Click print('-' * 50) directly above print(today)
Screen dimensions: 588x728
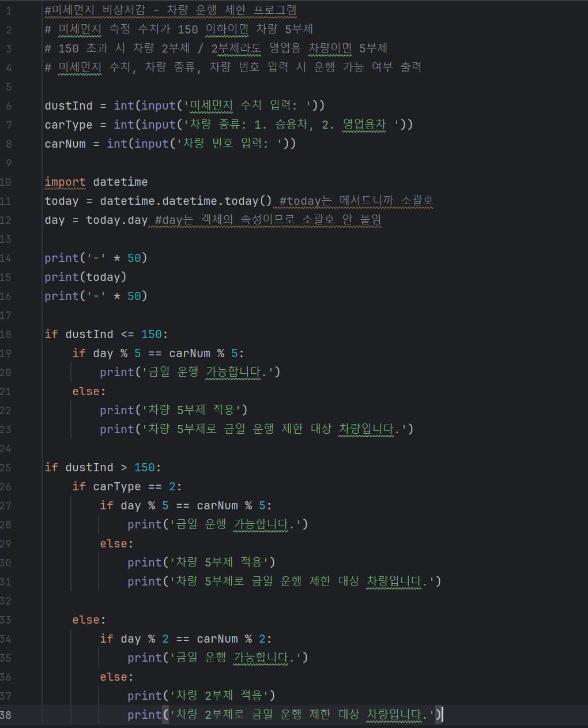(x=96, y=258)
